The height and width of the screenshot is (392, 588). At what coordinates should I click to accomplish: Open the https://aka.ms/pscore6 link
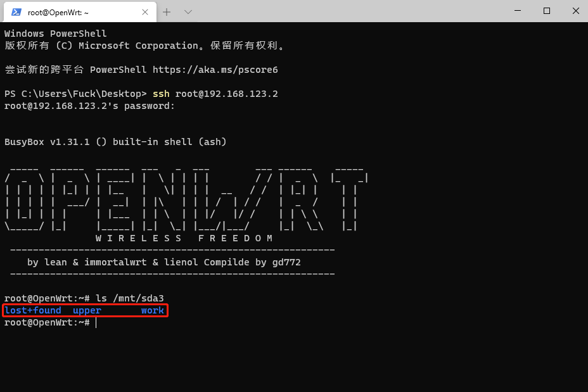pyautogui.click(x=215, y=70)
